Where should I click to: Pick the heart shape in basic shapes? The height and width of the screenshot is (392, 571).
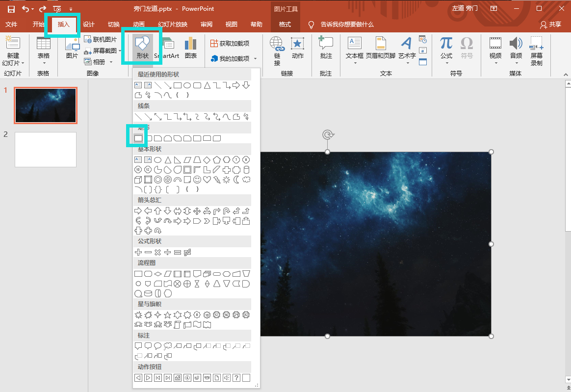click(207, 180)
